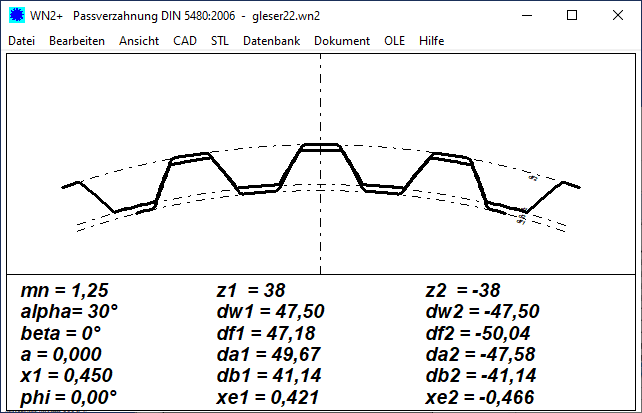Image resolution: width=642 pixels, height=413 pixels.
Task: Open the Datei menu
Action: 21,41
